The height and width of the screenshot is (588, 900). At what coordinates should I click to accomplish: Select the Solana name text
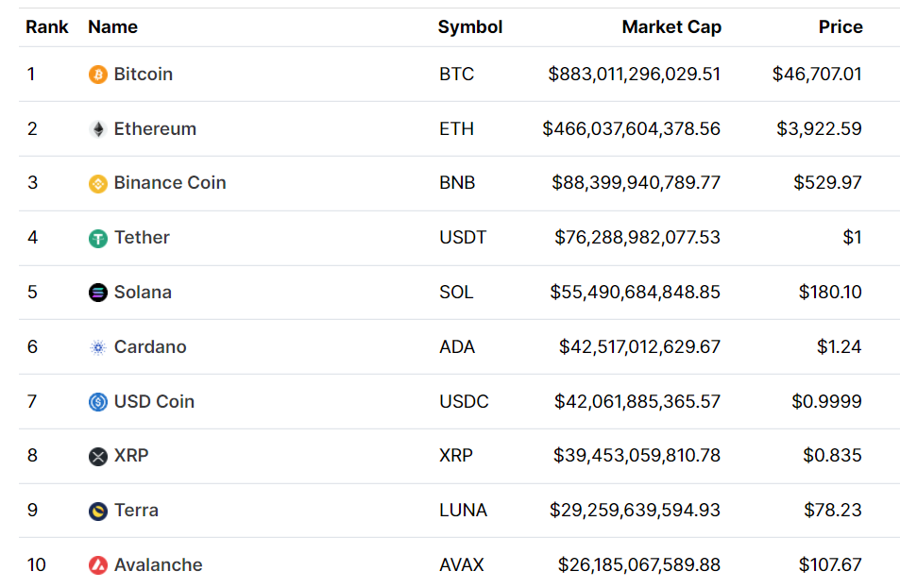(x=143, y=292)
